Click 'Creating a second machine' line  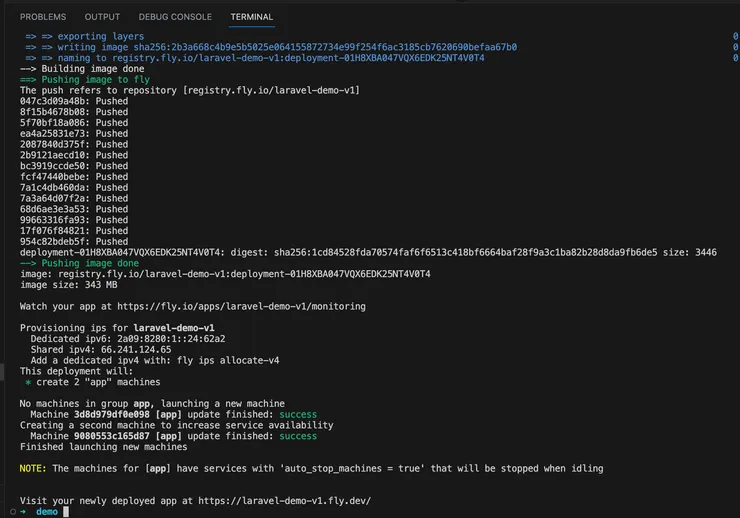177,426
